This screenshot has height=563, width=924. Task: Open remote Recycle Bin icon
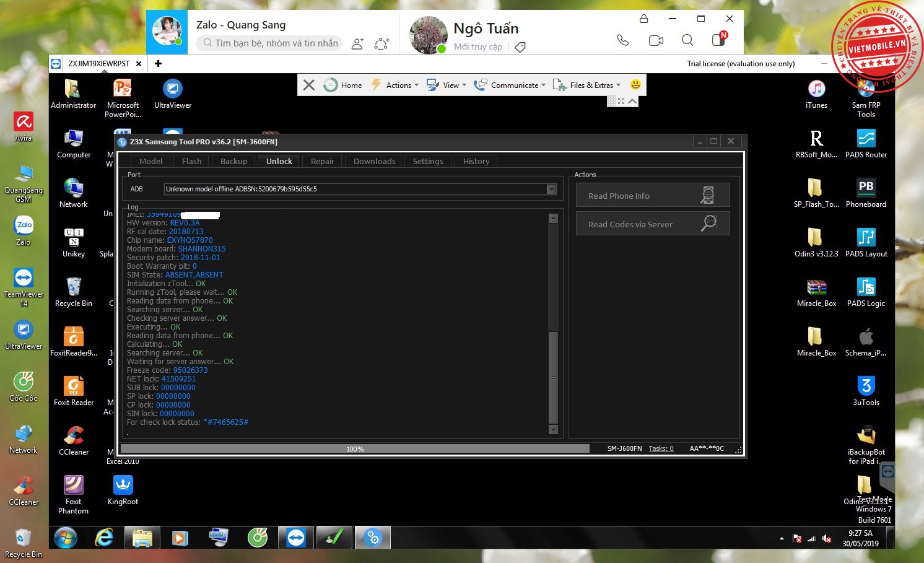[x=73, y=292]
